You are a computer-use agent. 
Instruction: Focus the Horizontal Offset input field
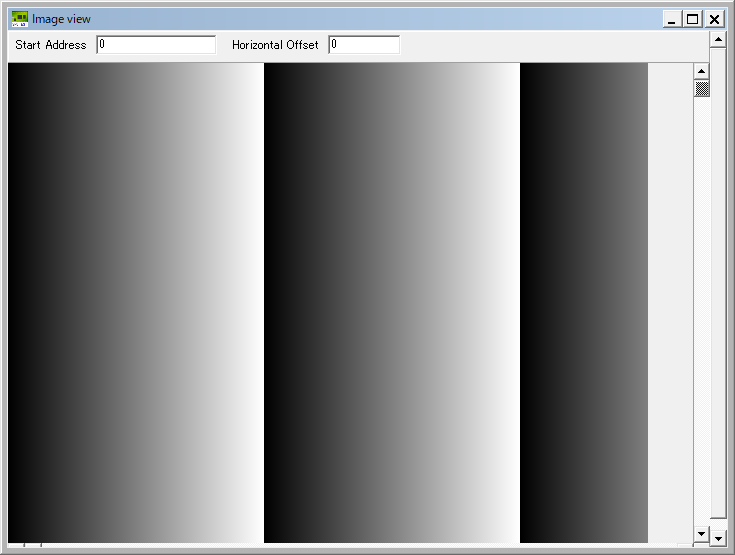coord(364,45)
